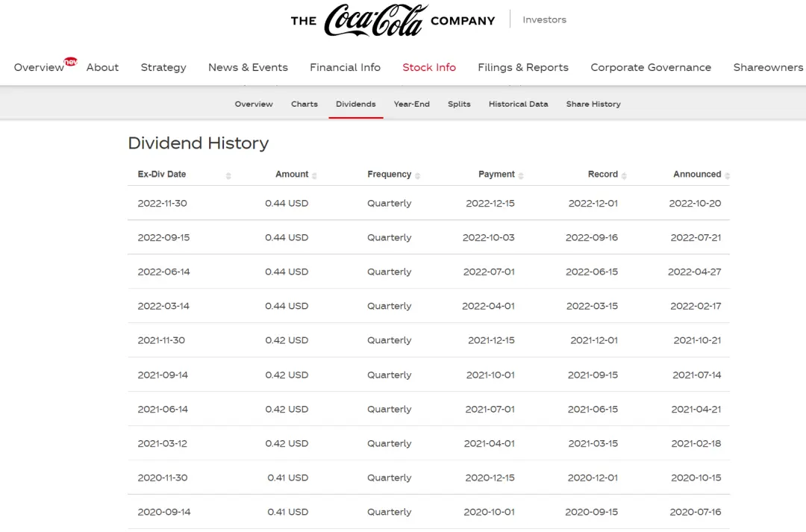Click announced date 2021-07-14
Viewport: 806px width, 532px height.
[697, 375]
